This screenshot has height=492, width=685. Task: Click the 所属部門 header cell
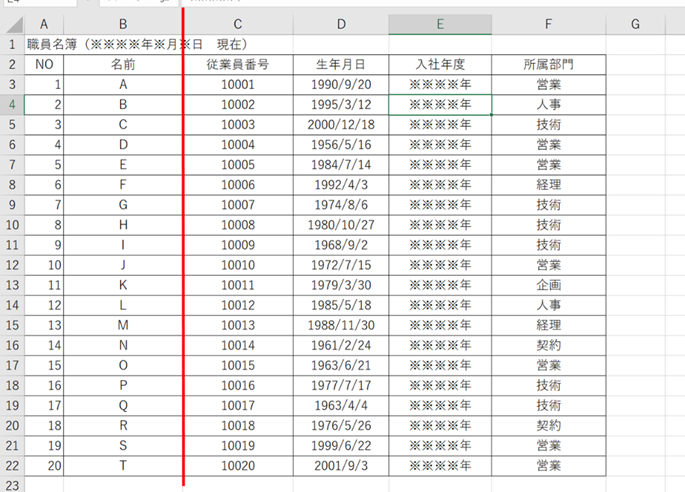[x=548, y=65]
